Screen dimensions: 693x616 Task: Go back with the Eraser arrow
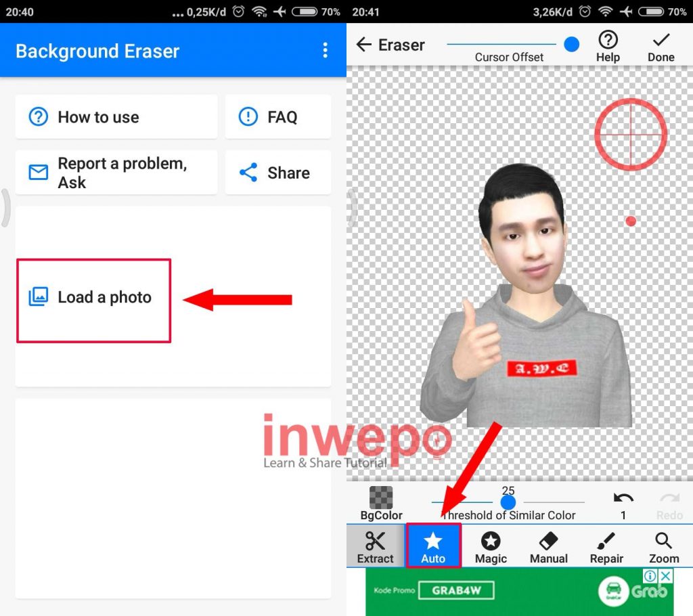point(363,44)
